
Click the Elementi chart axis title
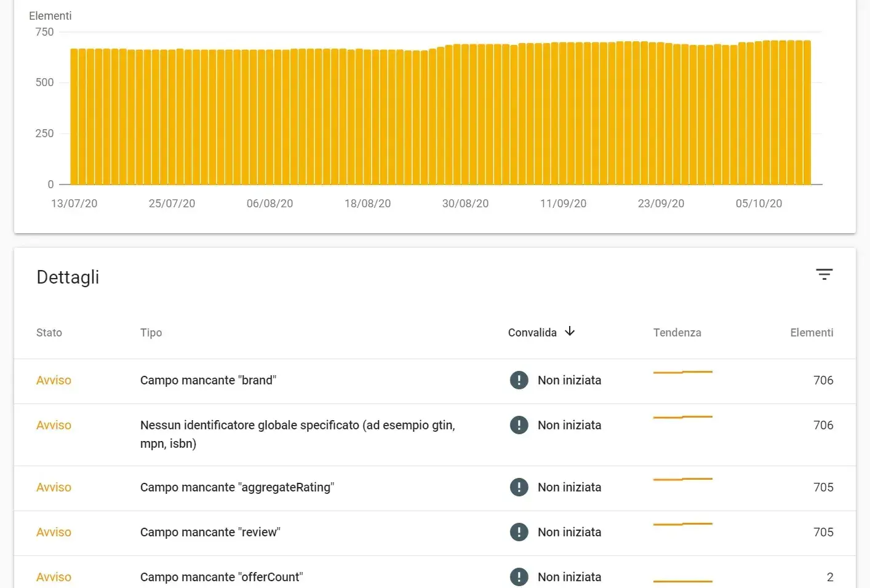click(x=50, y=16)
